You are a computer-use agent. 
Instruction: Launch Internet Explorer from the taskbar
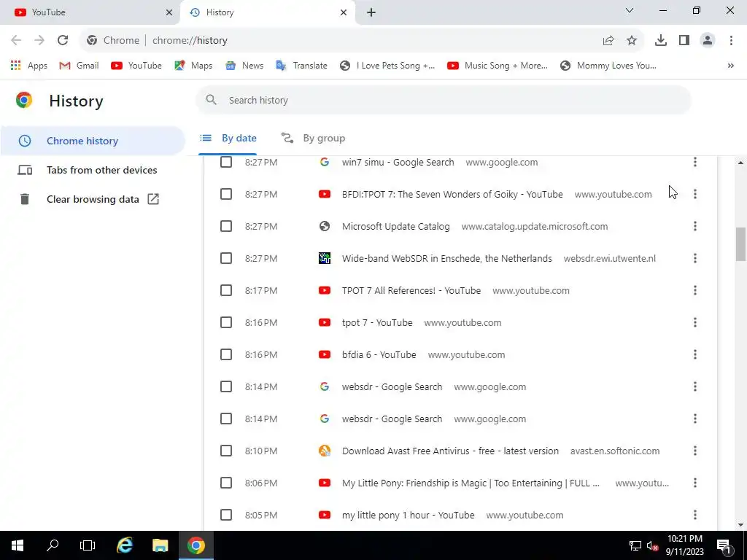125,545
